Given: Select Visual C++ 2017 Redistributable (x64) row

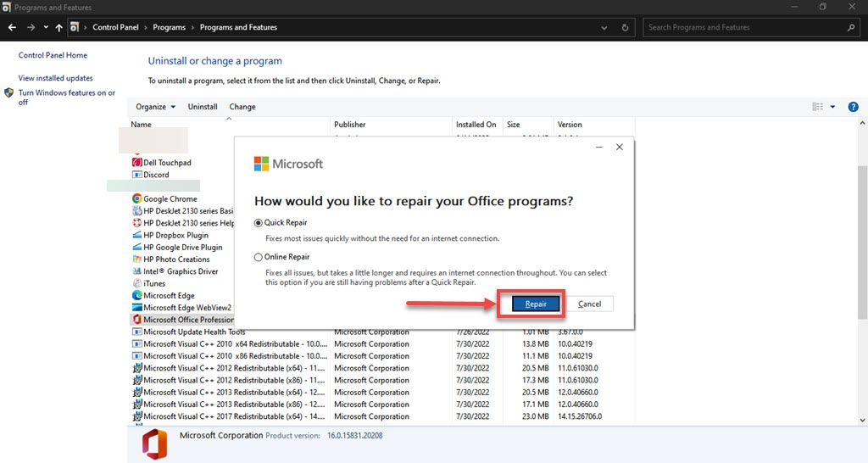Looking at the screenshot, I should (x=382, y=416).
